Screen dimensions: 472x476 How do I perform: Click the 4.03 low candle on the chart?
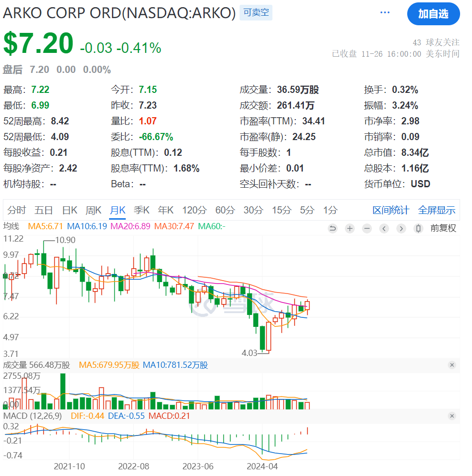pyautogui.click(x=262, y=338)
